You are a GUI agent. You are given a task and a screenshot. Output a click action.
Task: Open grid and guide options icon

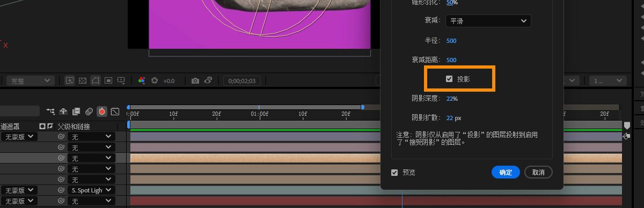pos(122,81)
